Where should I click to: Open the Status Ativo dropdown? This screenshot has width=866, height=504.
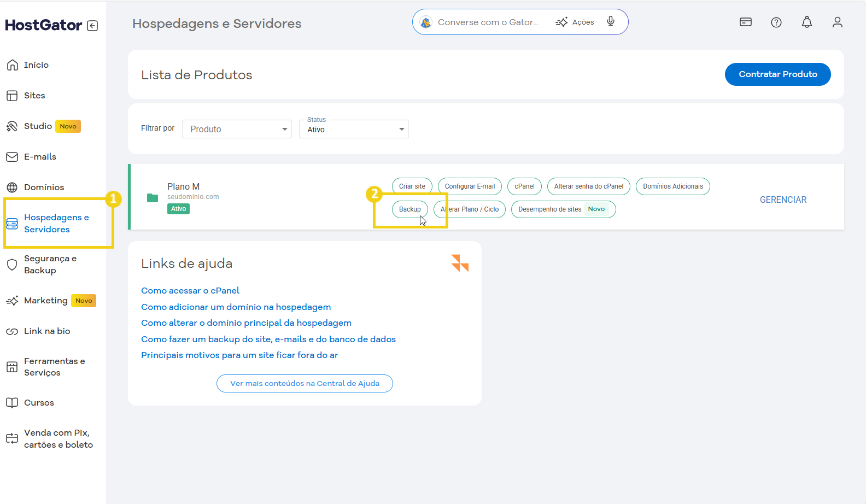[x=354, y=129]
